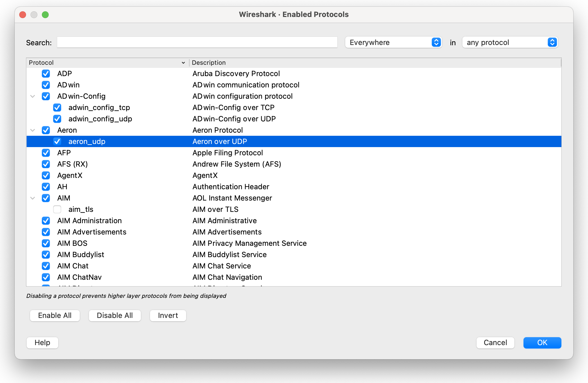Image resolution: width=588 pixels, height=383 pixels.
Task: Collapse the ADwin-Config tree entry
Action: (x=33, y=96)
